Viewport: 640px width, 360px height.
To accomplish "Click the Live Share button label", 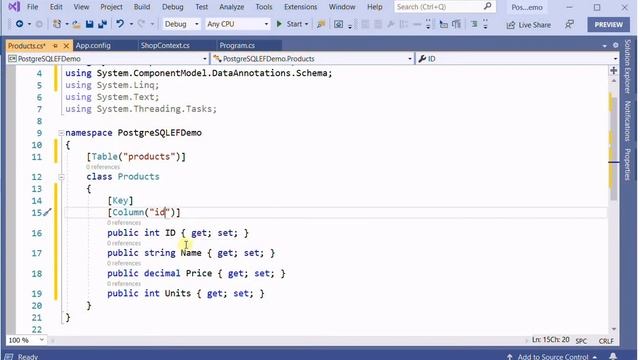I will [x=535, y=25].
